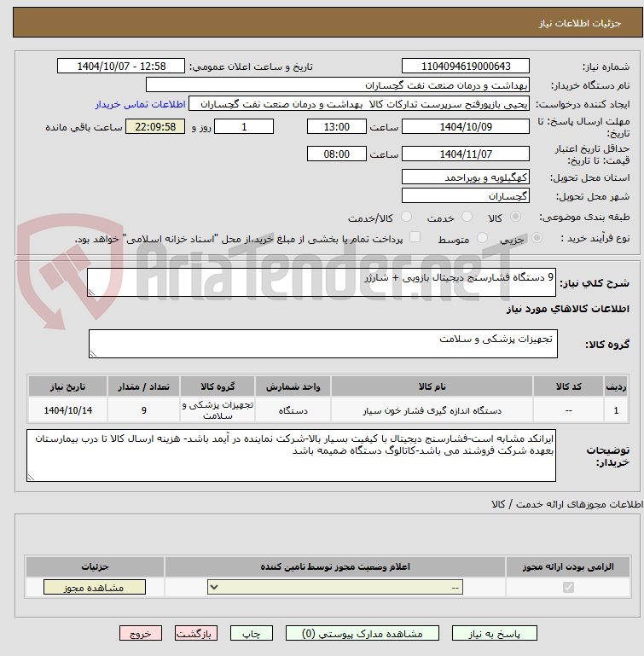Click the نام کالا column header
This screenshot has width=644, height=656.
pyautogui.click(x=432, y=386)
